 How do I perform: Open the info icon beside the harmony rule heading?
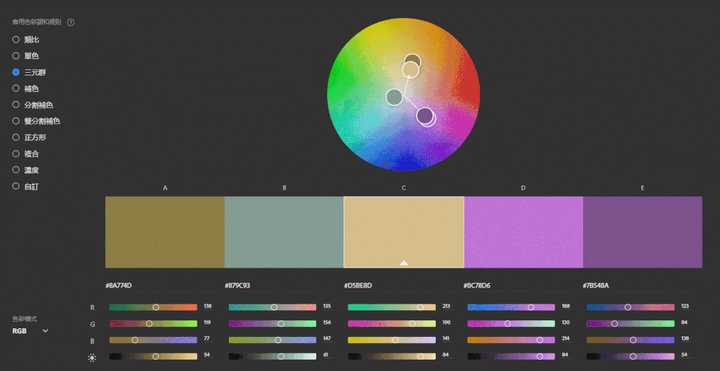coord(71,22)
